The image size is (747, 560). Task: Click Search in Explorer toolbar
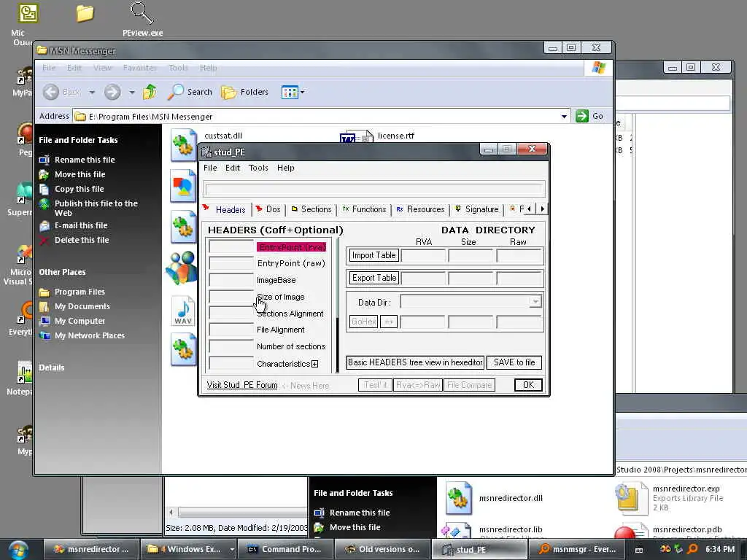click(190, 92)
